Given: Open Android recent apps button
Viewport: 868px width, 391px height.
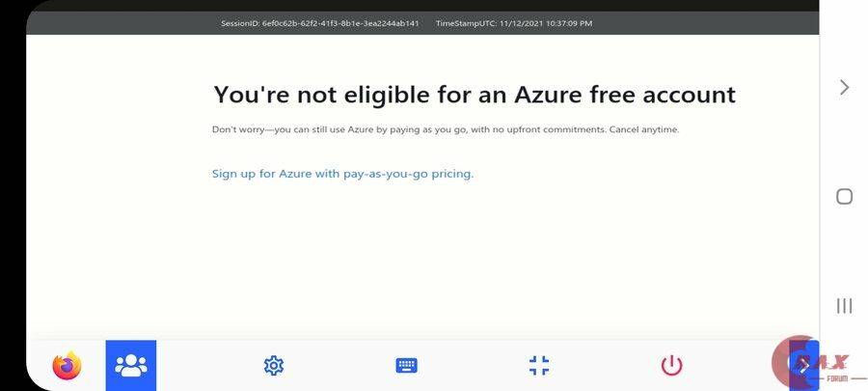Looking at the screenshot, I should 844,306.
